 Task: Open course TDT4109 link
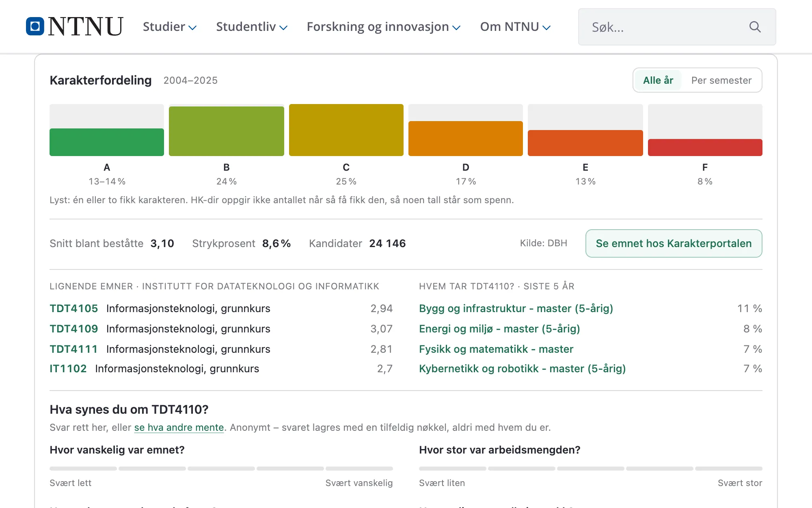[x=74, y=329]
